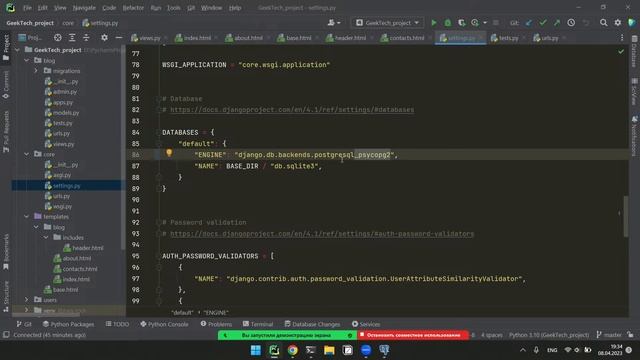Open the user account icon menu
Viewport: 640px width, 360px height.
[x=333, y=23]
